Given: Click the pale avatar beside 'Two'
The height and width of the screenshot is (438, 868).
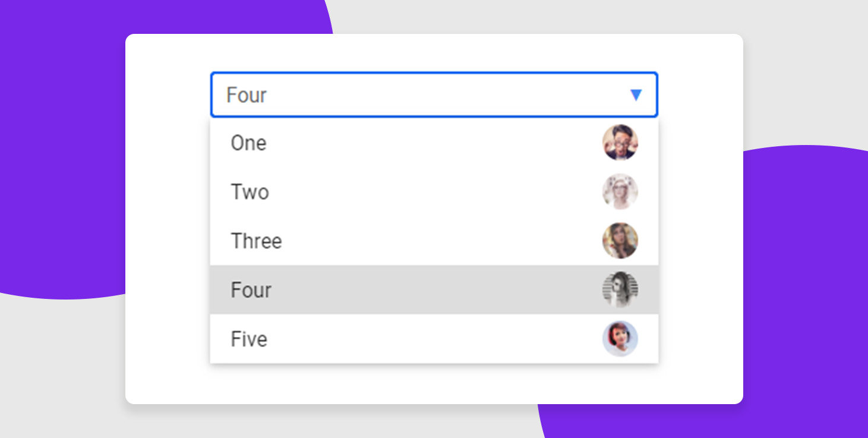Looking at the screenshot, I should [620, 192].
